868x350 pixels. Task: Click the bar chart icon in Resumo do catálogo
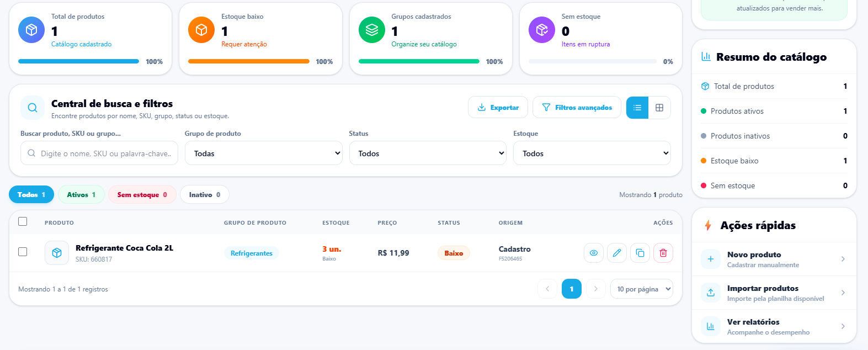pos(706,56)
